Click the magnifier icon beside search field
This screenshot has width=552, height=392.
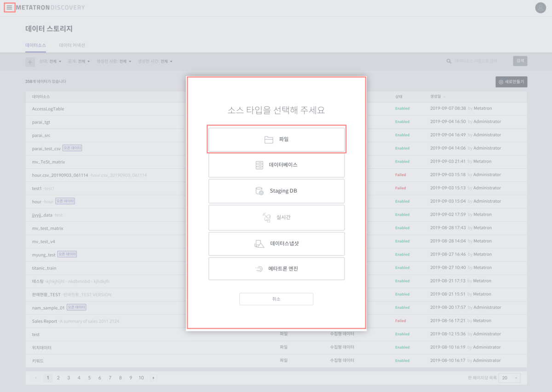pos(449,61)
